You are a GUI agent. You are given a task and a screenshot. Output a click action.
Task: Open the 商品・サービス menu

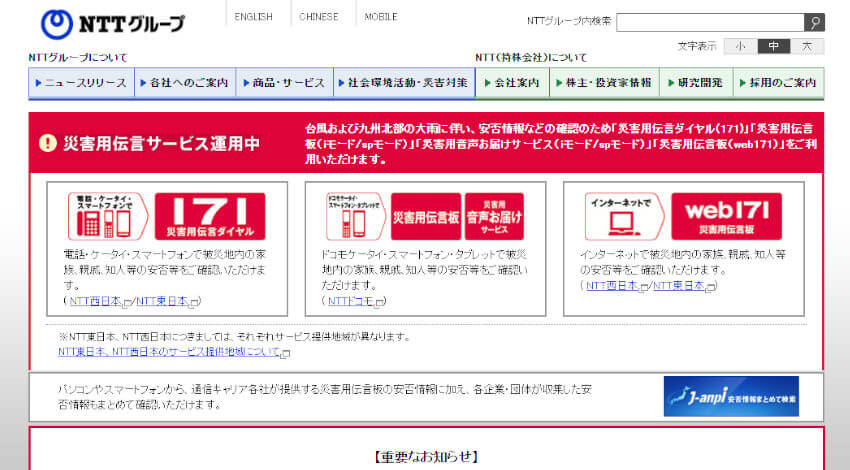(285, 83)
